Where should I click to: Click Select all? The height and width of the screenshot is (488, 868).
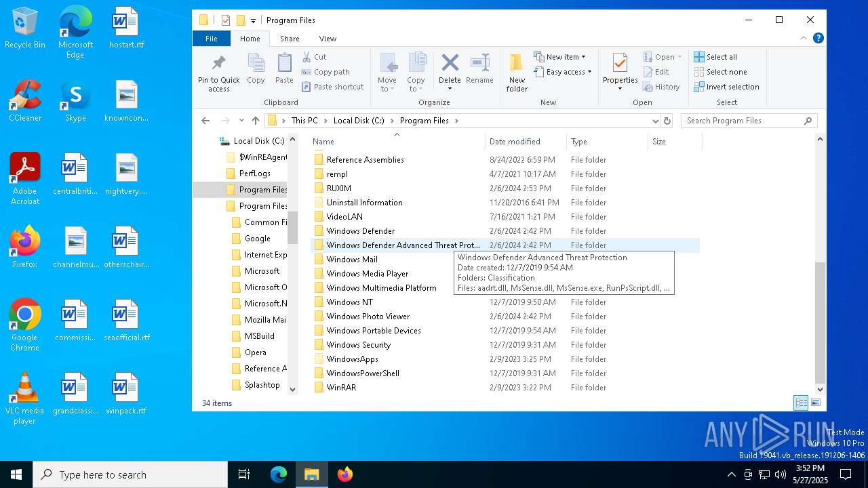click(715, 57)
